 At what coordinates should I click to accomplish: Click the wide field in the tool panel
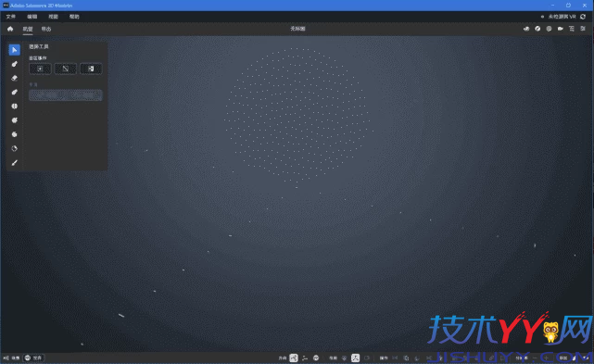click(66, 95)
